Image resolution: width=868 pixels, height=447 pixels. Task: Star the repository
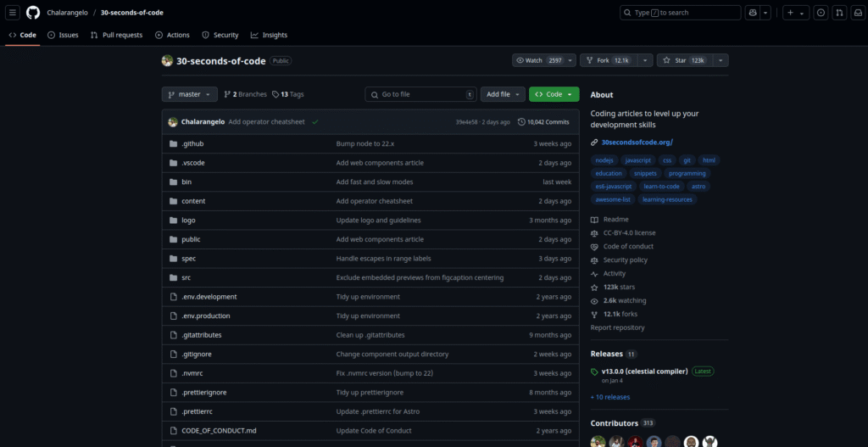pyautogui.click(x=685, y=60)
